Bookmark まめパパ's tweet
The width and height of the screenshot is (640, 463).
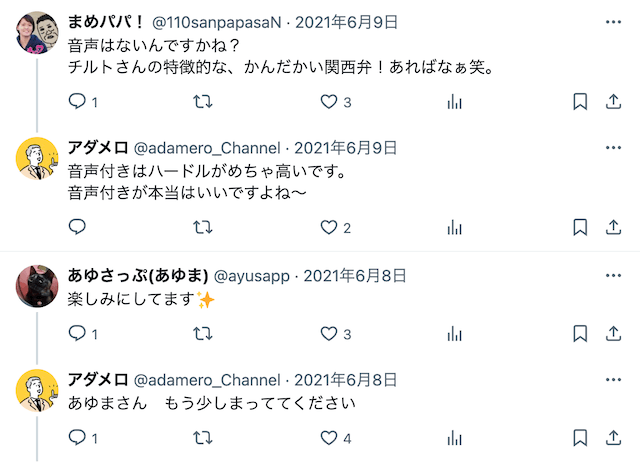pos(579,101)
